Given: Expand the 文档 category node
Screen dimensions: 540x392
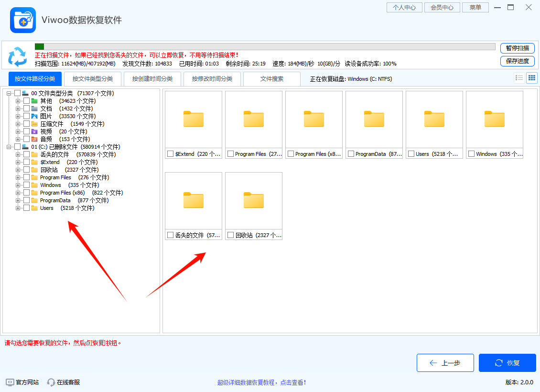Looking at the screenshot, I should tap(18, 109).
